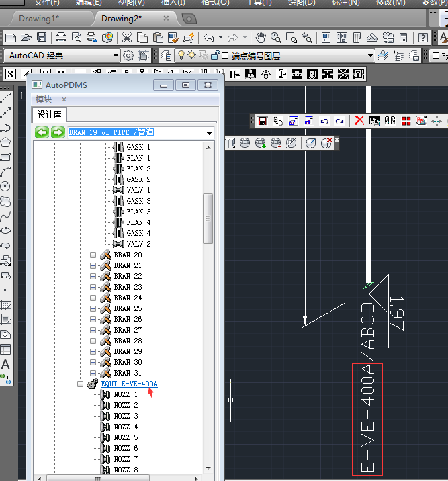Select the 设计库 tab
The height and width of the screenshot is (481, 448).
pos(50,114)
